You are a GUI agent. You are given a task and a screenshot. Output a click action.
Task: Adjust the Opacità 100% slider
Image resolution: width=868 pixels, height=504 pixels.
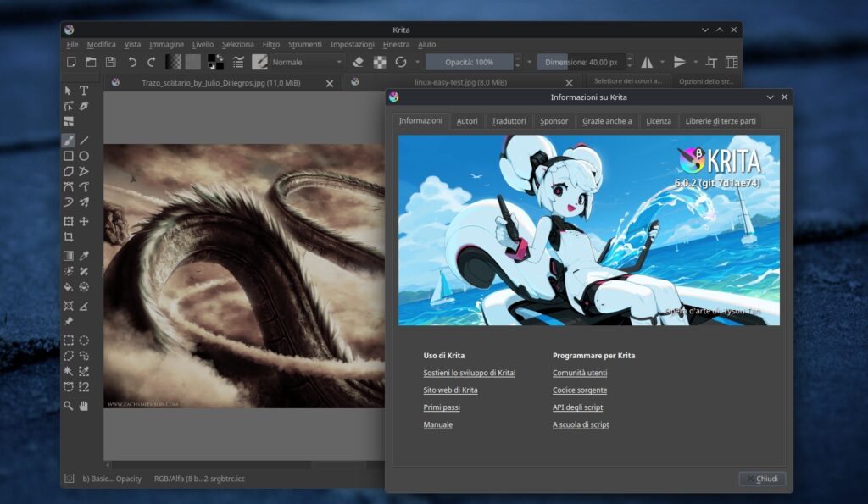point(469,62)
